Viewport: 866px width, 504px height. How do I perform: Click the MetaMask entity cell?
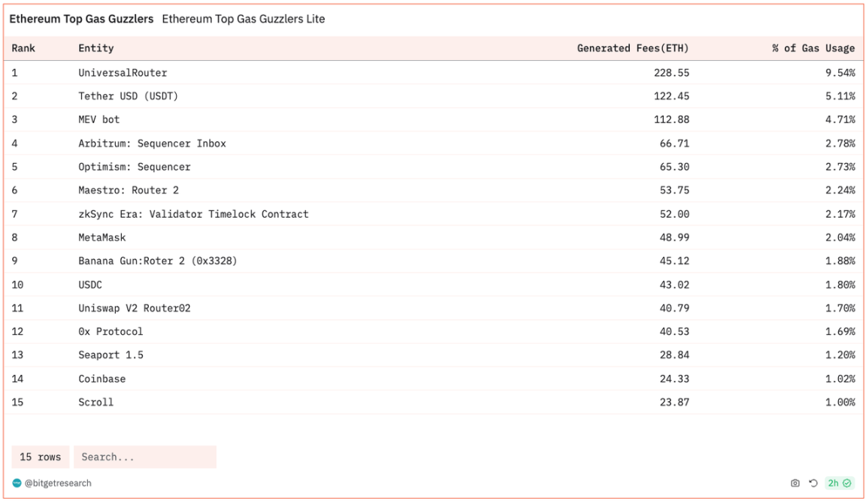click(x=102, y=237)
